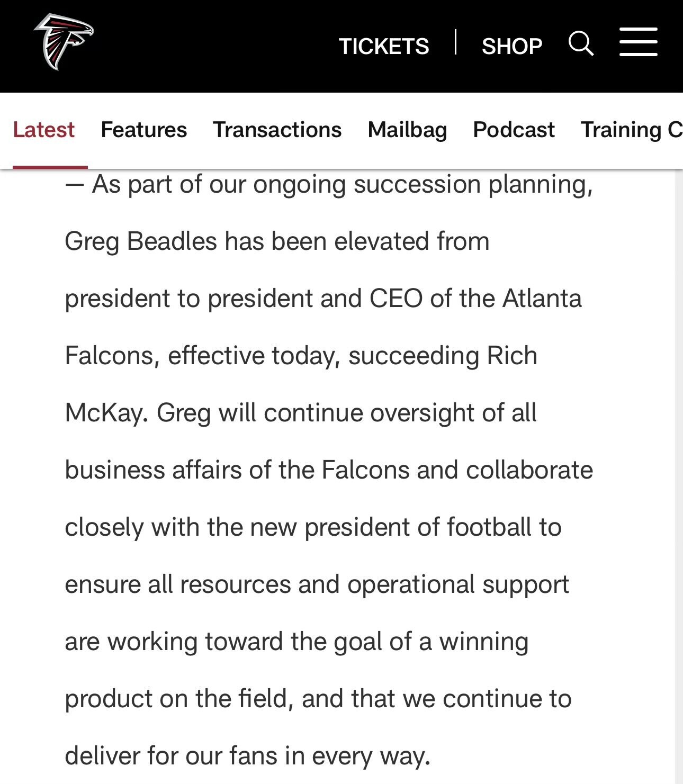This screenshot has height=784, width=683.
Task: Open the hamburger navigation menu
Action: point(639,42)
